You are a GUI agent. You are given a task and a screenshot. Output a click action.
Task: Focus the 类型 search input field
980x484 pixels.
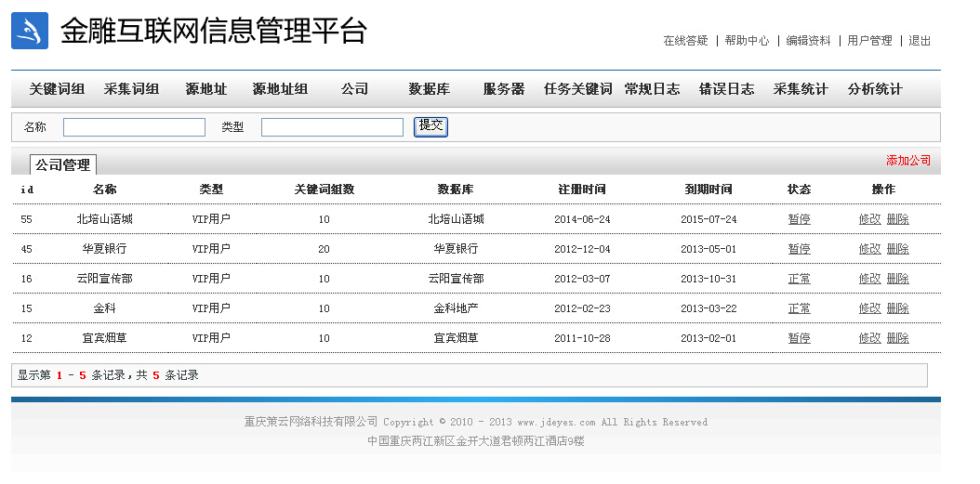pyautogui.click(x=333, y=127)
